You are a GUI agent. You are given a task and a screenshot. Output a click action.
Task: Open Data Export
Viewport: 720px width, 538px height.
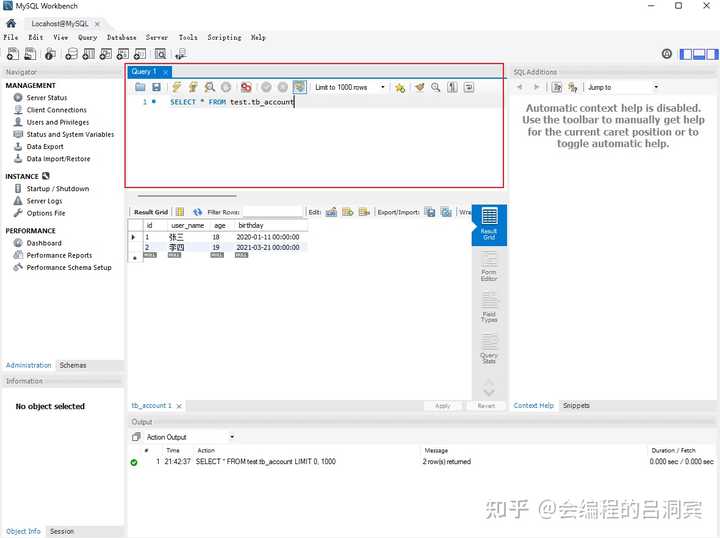click(x=45, y=146)
